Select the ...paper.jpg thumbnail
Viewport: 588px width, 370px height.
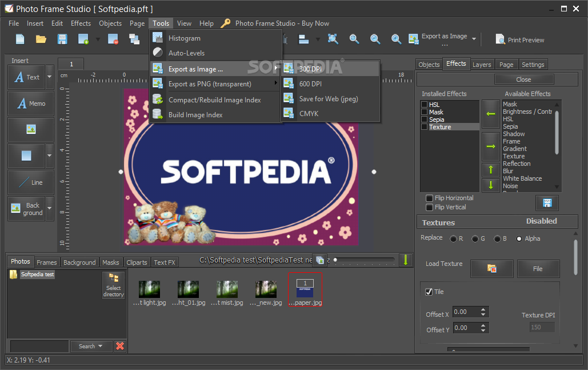[x=305, y=289]
